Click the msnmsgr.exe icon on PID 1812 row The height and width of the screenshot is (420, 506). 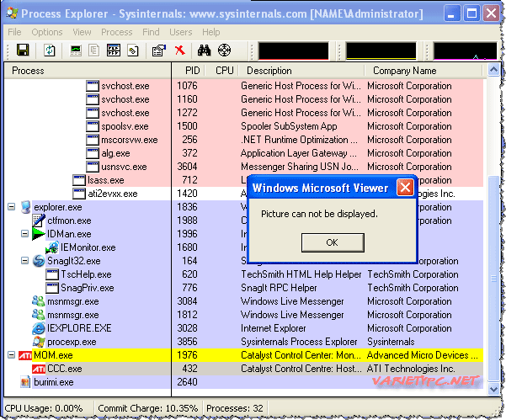[x=39, y=315]
